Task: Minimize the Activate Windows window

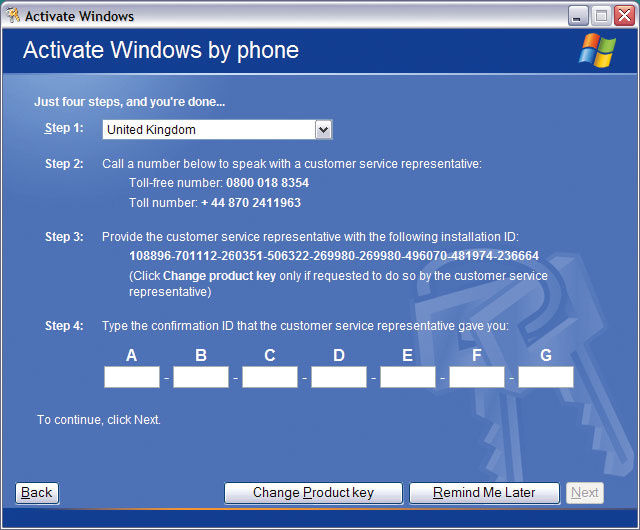Action: point(578,16)
